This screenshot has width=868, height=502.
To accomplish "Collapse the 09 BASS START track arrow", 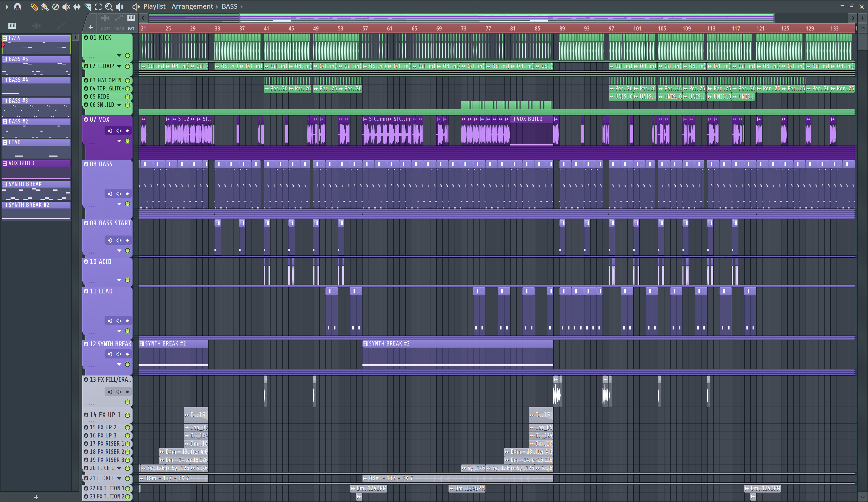I will pyautogui.click(x=119, y=251).
